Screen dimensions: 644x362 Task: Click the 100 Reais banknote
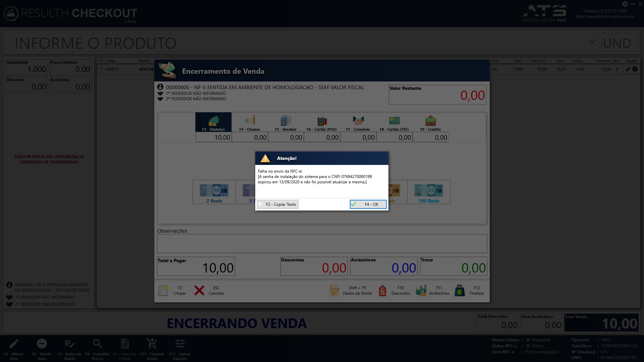(429, 192)
